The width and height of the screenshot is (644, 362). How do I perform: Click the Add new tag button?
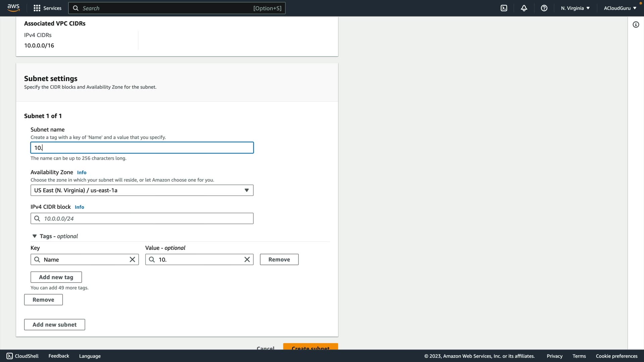click(x=56, y=277)
